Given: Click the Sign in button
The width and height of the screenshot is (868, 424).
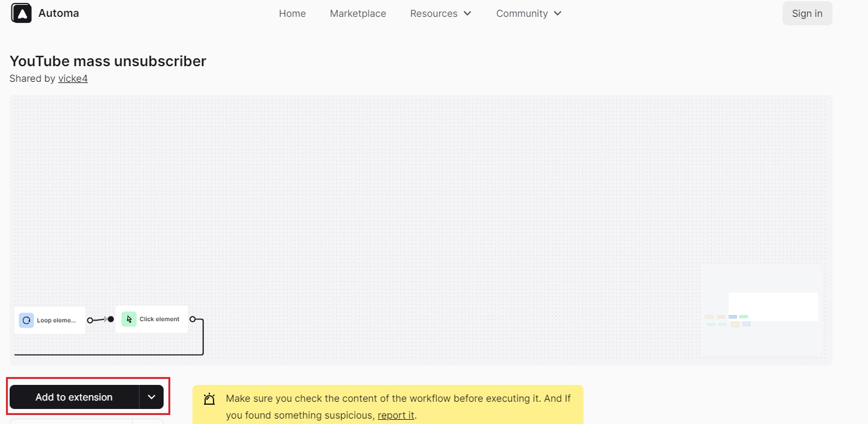Looking at the screenshot, I should click(807, 13).
